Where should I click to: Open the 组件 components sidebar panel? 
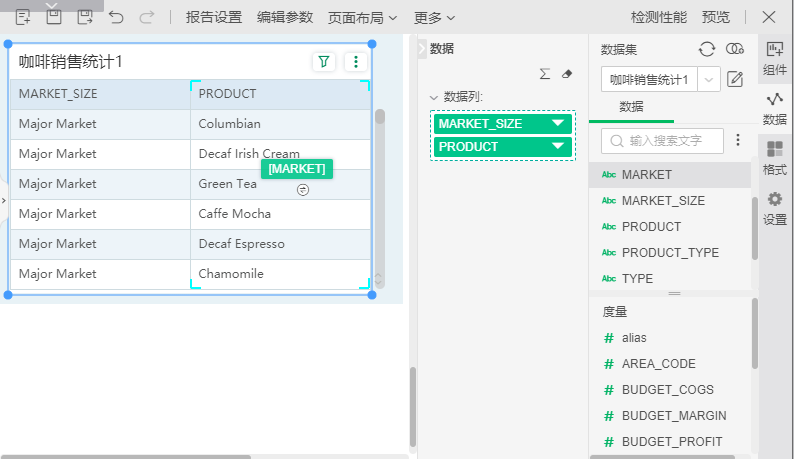pyautogui.click(x=775, y=57)
